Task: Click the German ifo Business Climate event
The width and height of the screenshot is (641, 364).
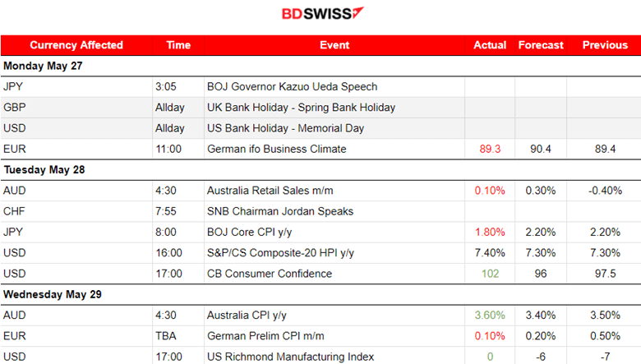Action: tap(276, 149)
